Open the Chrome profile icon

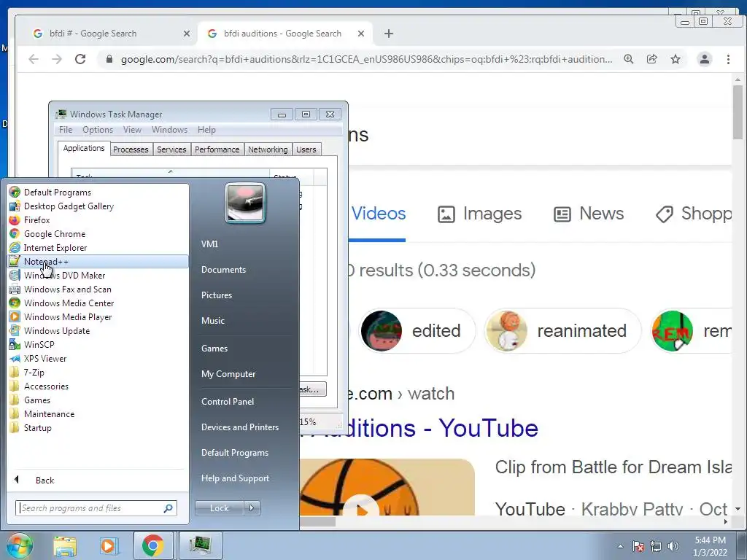click(704, 59)
